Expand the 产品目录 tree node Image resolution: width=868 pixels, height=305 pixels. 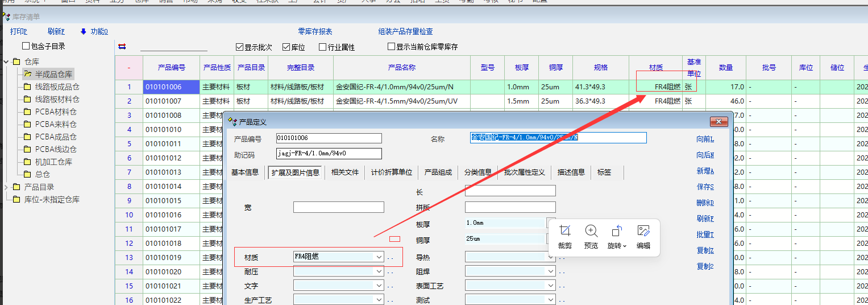click(x=6, y=187)
